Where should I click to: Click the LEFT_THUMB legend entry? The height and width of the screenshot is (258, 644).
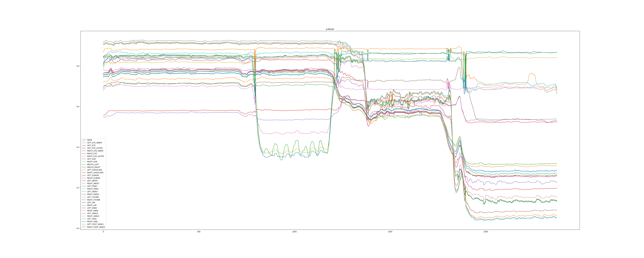point(93,197)
